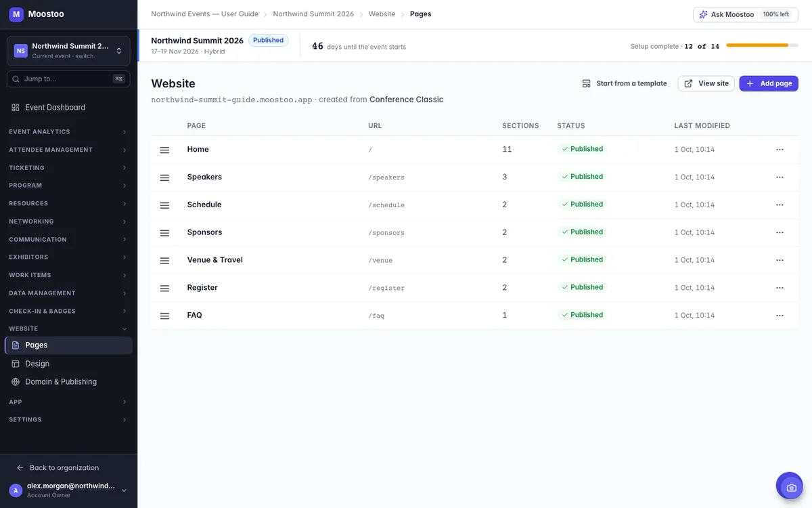Click the drag handle for the Schedule page
The height and width of the screenshot is (508, 812).
(x=164, y=205)
